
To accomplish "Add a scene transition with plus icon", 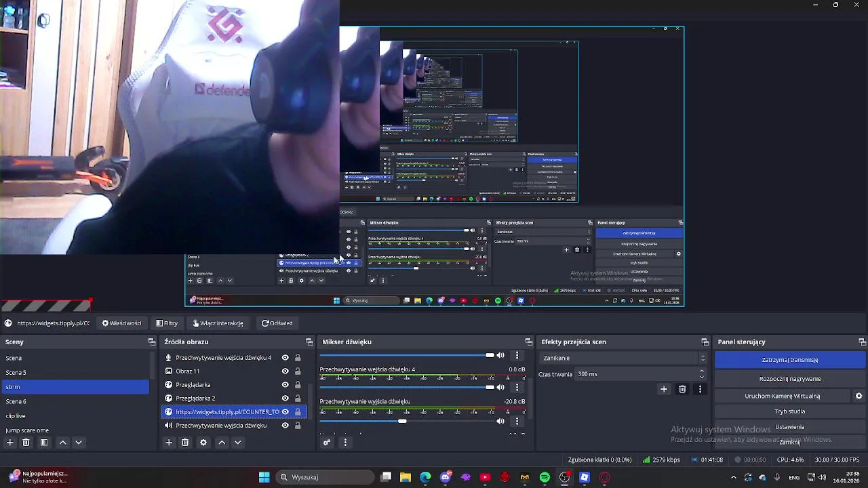I will 664,389.
